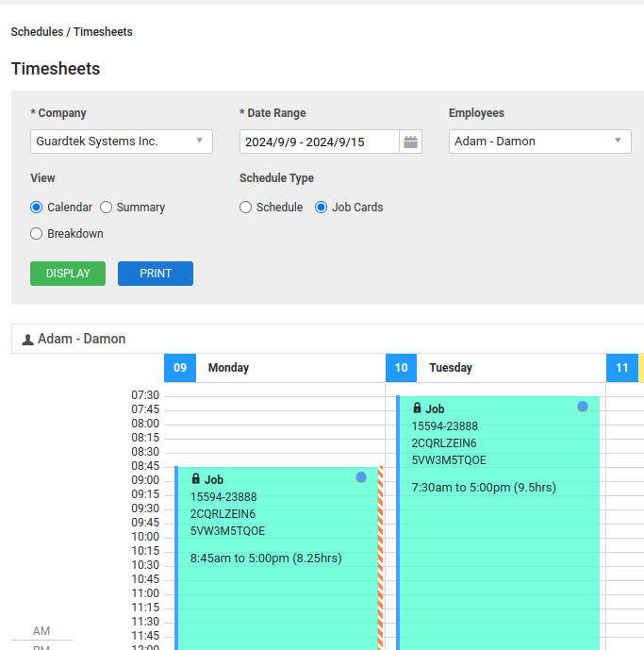Click the Date Range text field
This screenshot has height=650, width=644.
click(320, 142)
